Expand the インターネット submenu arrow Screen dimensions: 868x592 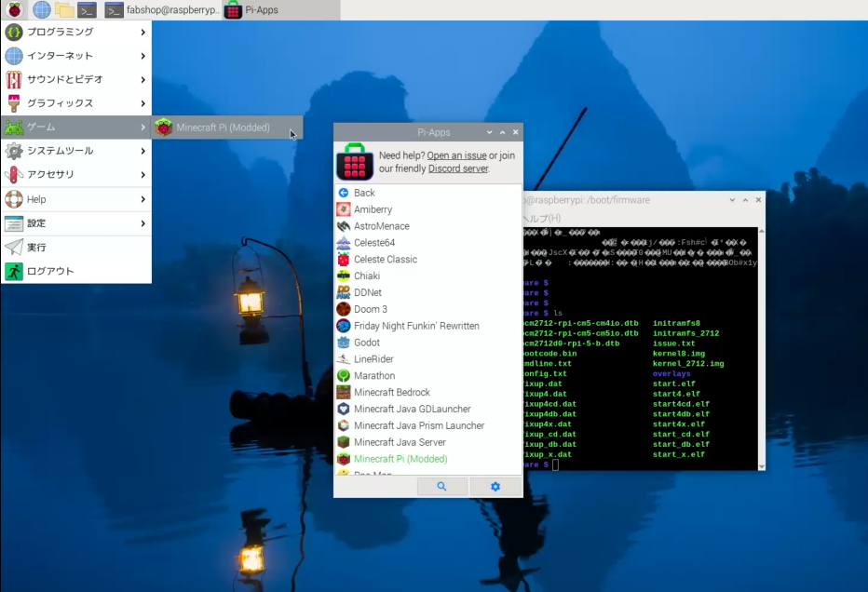pyautogui.click(x=142, y=56)
